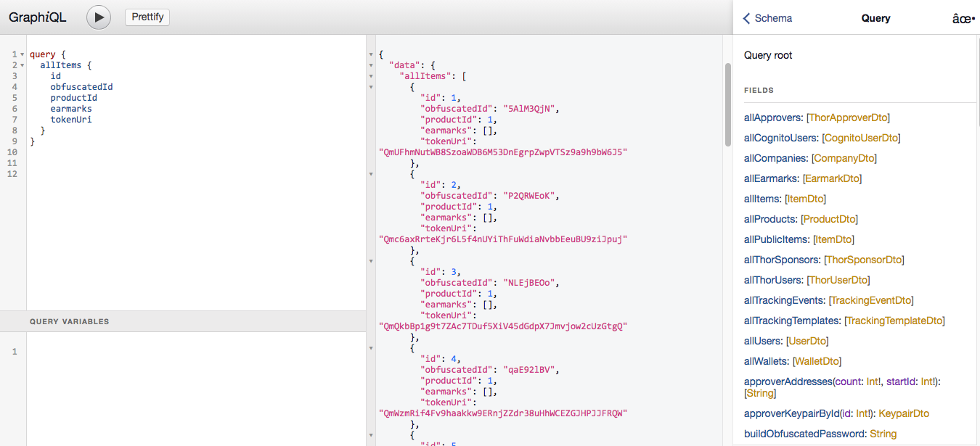The height and width of the screenshot is (446, 980).
Task: Collapse the data object in results
Action: click(x=372, y=65)
